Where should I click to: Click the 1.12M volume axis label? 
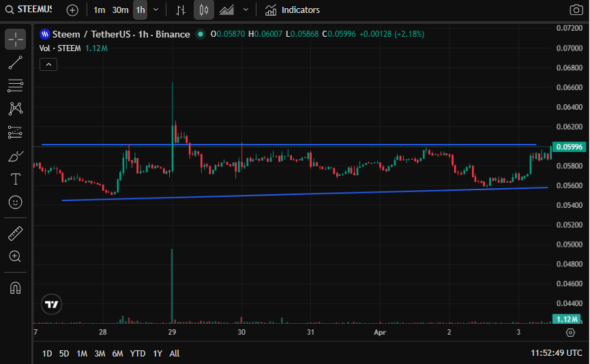(567, 319)
